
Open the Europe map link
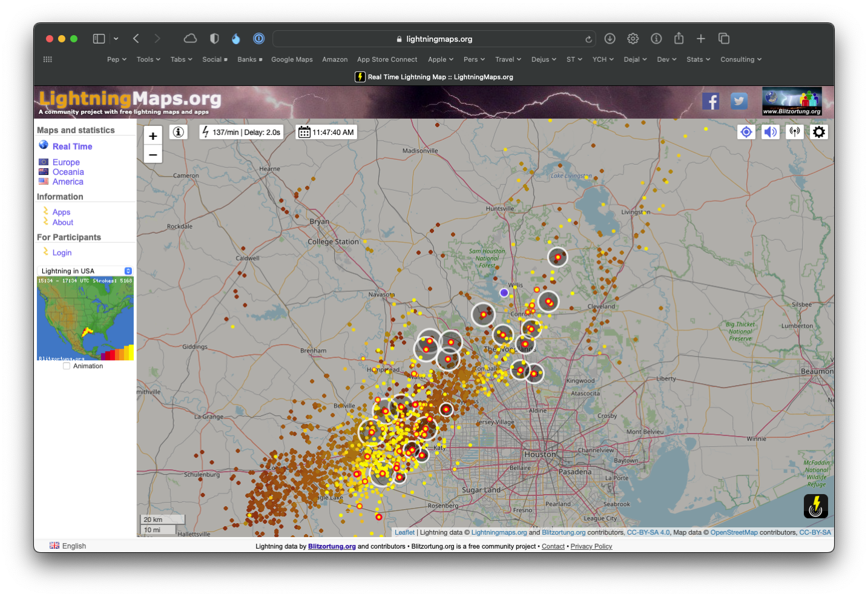tap(66, 162)
